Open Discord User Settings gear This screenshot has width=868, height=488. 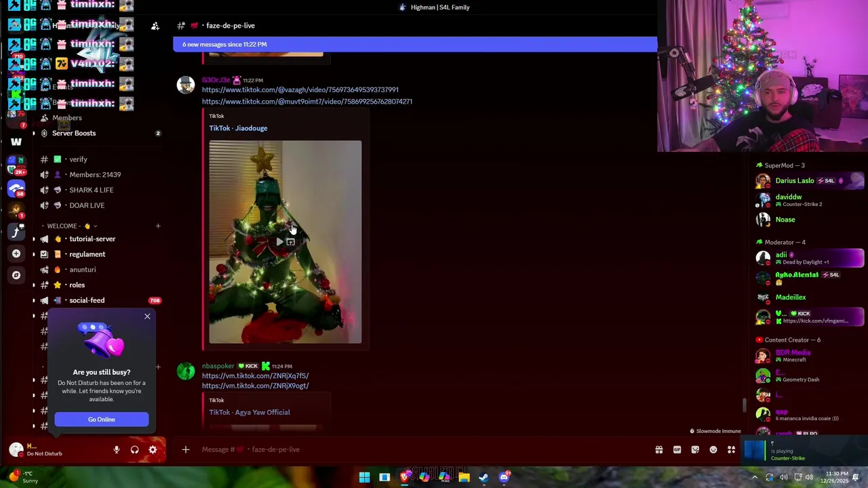[153, 449]
